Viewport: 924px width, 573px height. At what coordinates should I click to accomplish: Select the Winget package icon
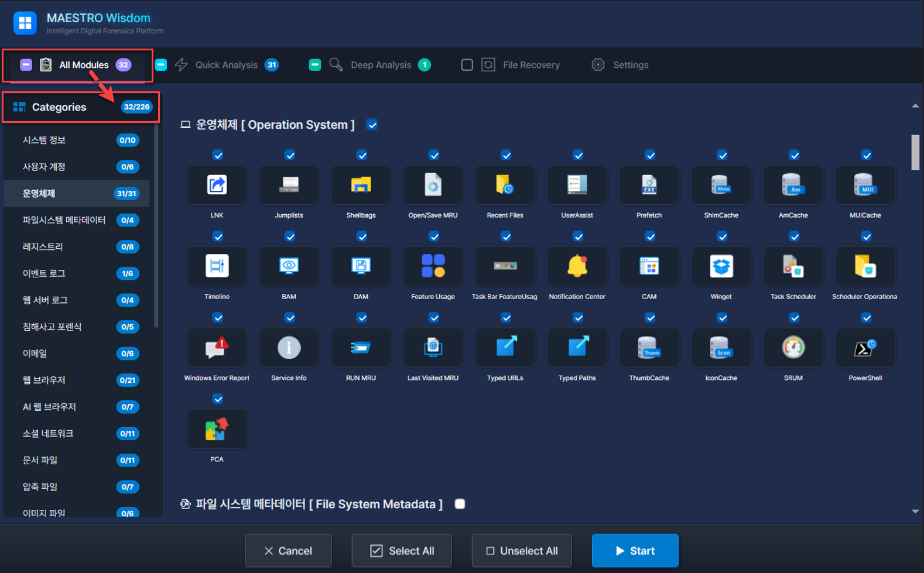pos(721,266)
